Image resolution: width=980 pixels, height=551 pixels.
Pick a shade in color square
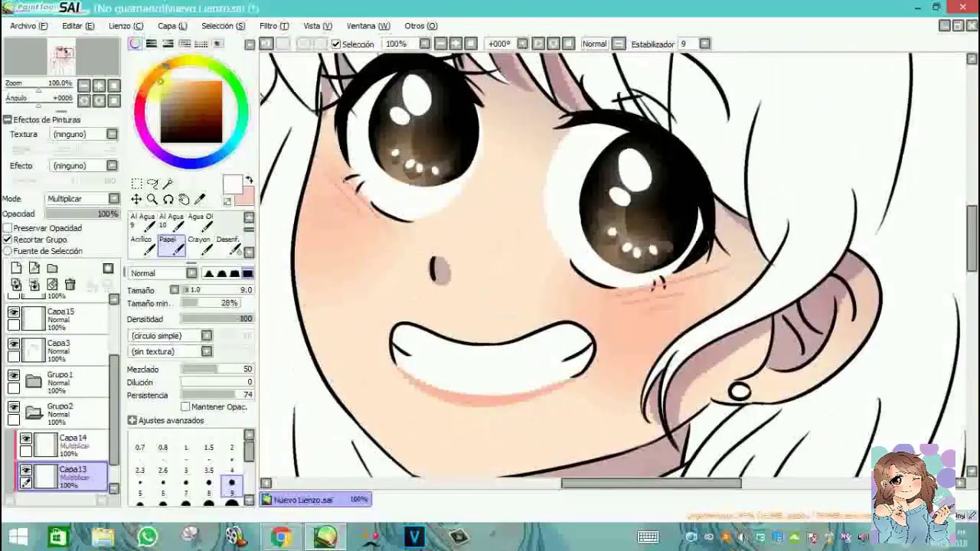(x=191, y=112)
